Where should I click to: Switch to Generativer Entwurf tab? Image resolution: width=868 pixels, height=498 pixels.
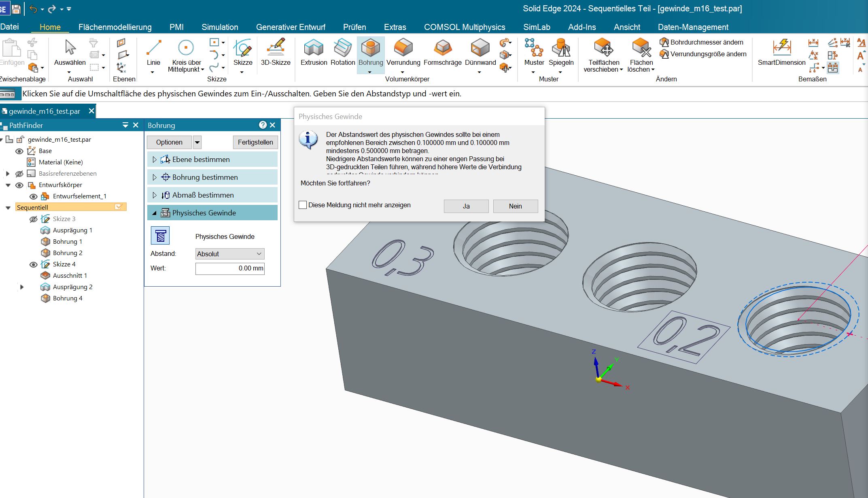pyautogui.click(x=291, y=27)
